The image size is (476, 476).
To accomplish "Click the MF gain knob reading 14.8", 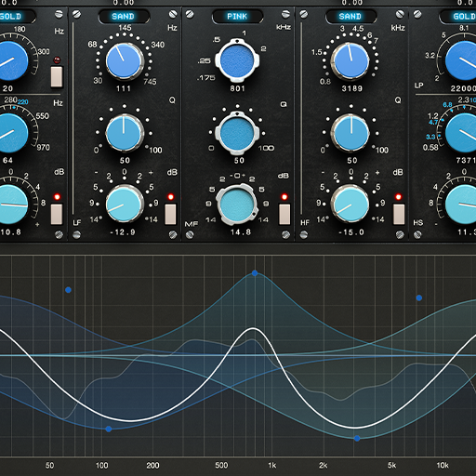I will 237,205.
